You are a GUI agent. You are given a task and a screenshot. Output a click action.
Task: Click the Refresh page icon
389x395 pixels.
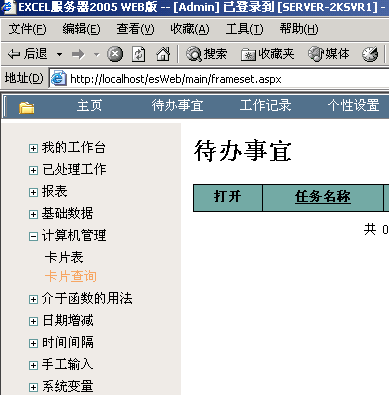point(138,54)
